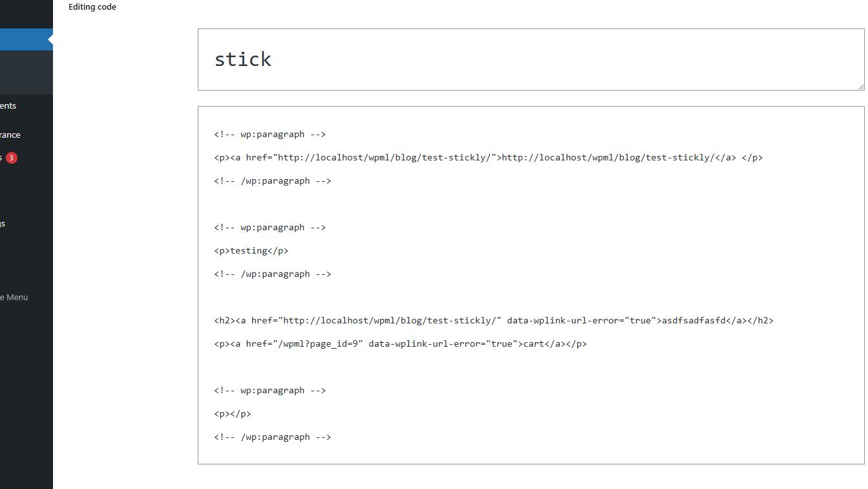Screen dimensions: 868x489
Task: Click the test-stickly link paragraph code line
Action: (489, 157)
